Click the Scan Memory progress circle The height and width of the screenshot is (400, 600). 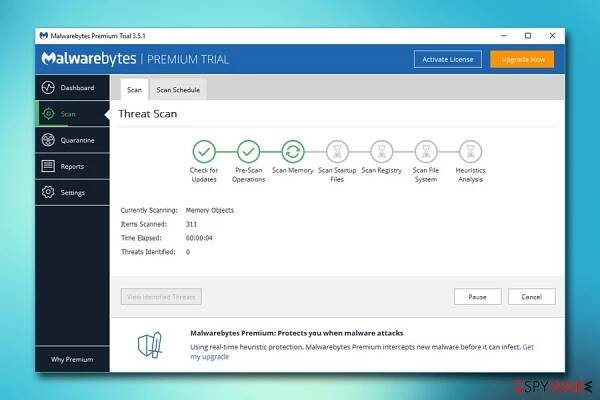coord(293,151)
